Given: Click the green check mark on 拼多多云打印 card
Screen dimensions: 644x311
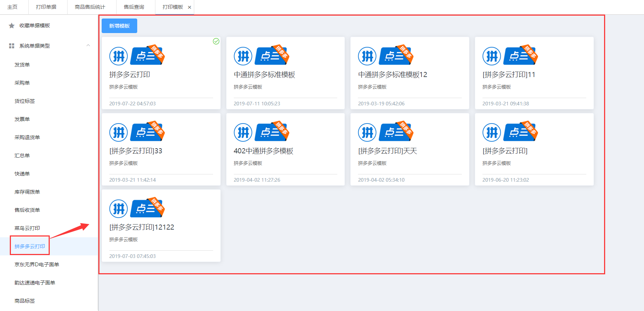Looking at the screenshot, I should 216,41.
